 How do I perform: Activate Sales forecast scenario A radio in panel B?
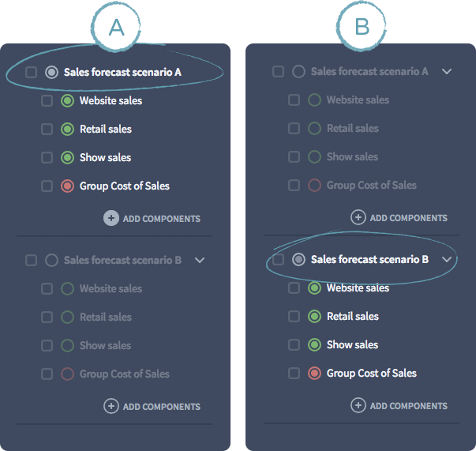point(298,72)
